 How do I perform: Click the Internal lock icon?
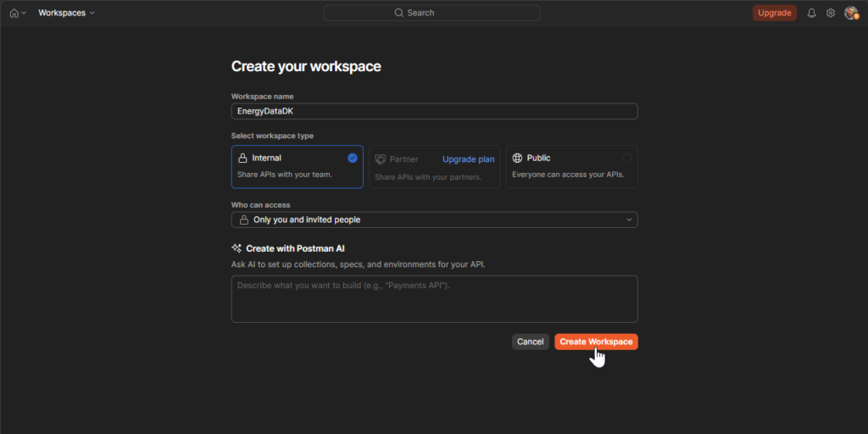coord(242,159)
